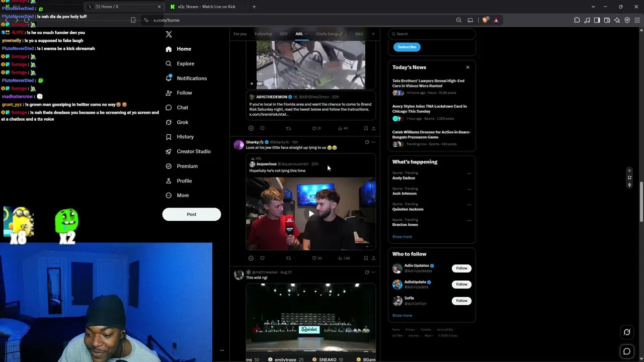Screen dimensions: 644x362
Task: Open options for Quinden Jackson trend
Action: coord(469,205)
